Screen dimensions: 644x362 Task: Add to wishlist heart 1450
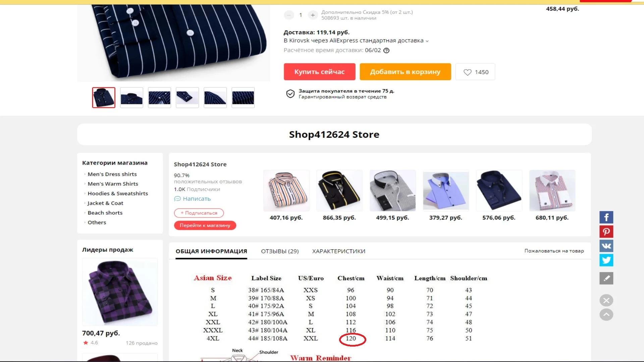(475, 72)
